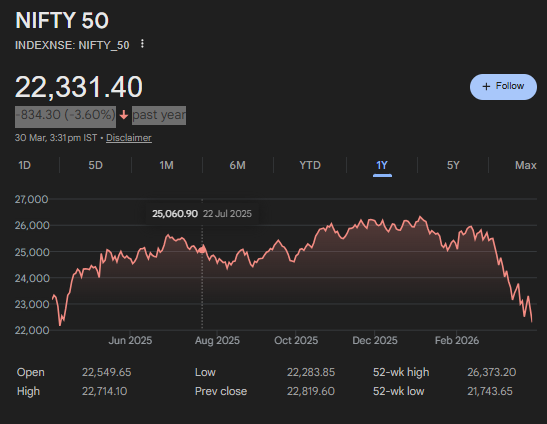Viewport: 547px width, 424px height.
Task: Click the INDEXNSE: NIFTY_50 ticker label
Action: point(72,45)
